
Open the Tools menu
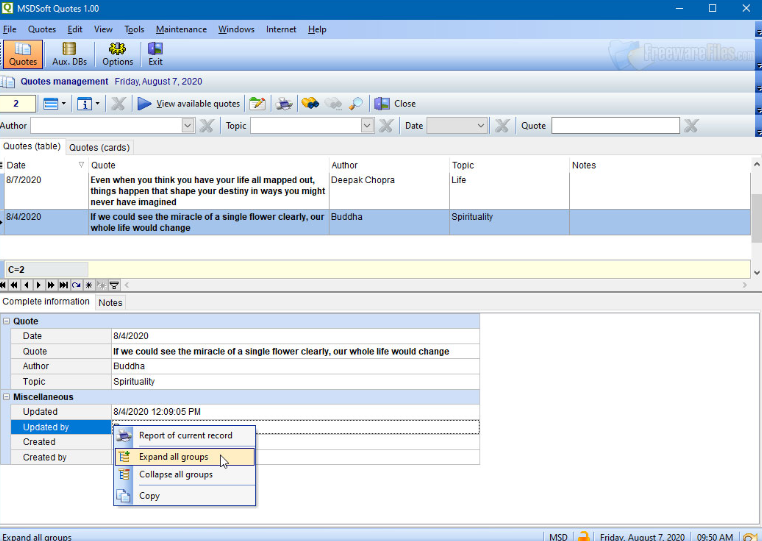tap(134, 30)
